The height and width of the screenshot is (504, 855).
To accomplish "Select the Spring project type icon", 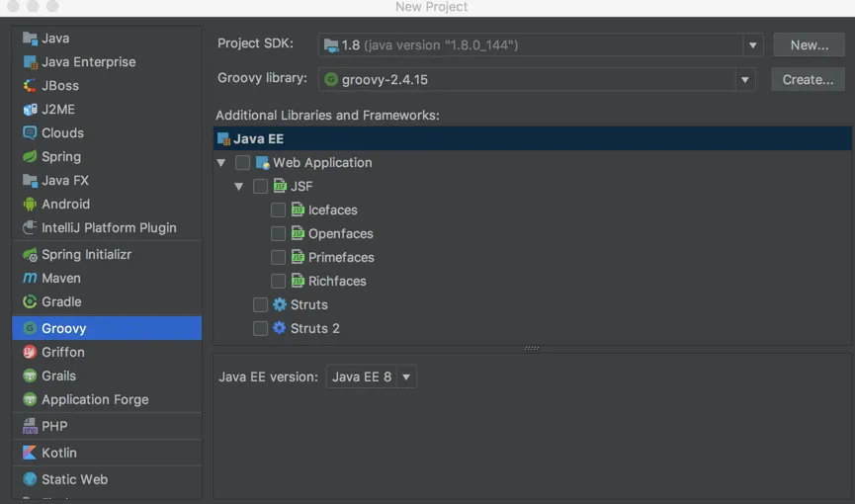I will (30, 156).
